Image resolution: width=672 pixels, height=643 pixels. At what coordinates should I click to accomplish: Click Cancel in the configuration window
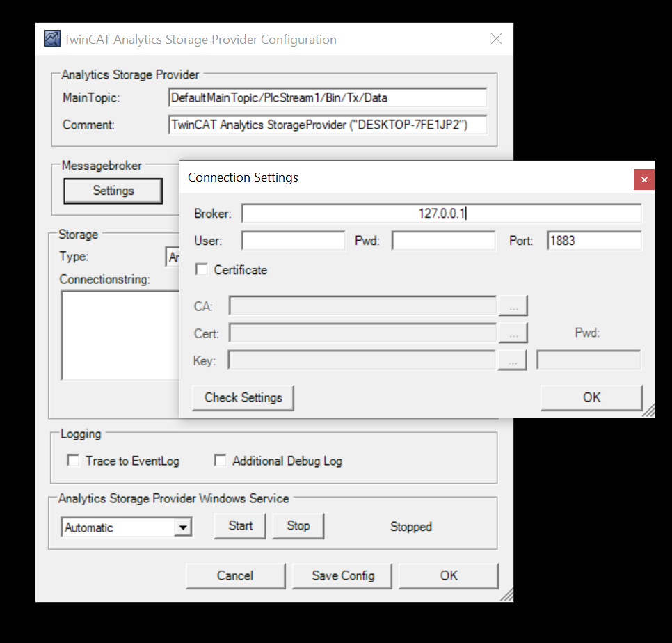point(235,575)
